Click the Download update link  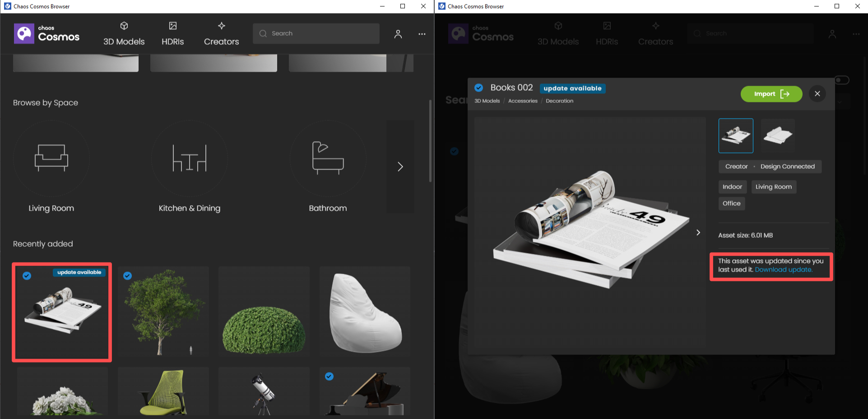[784, 270]
